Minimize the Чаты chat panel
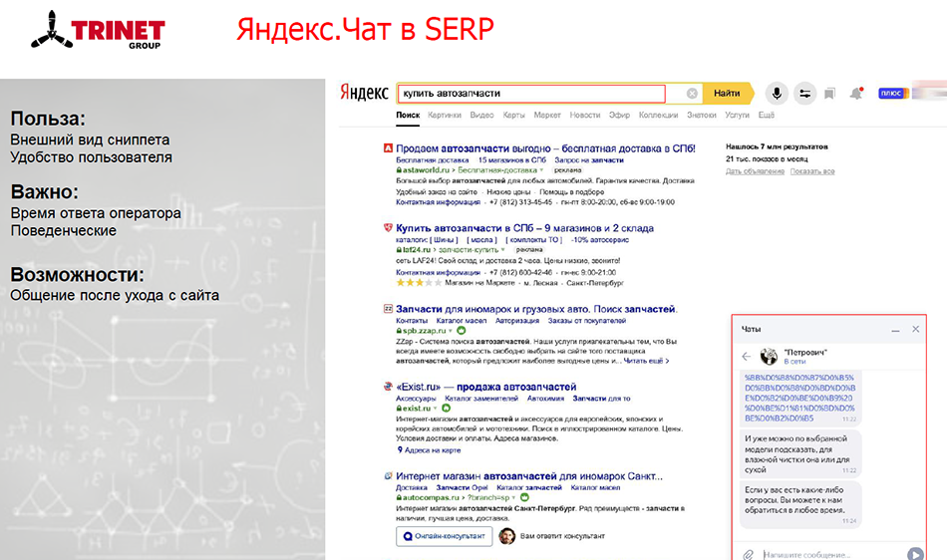Image resolution: width=947 pixels, height=560 pixels. [x=896, y=330]
